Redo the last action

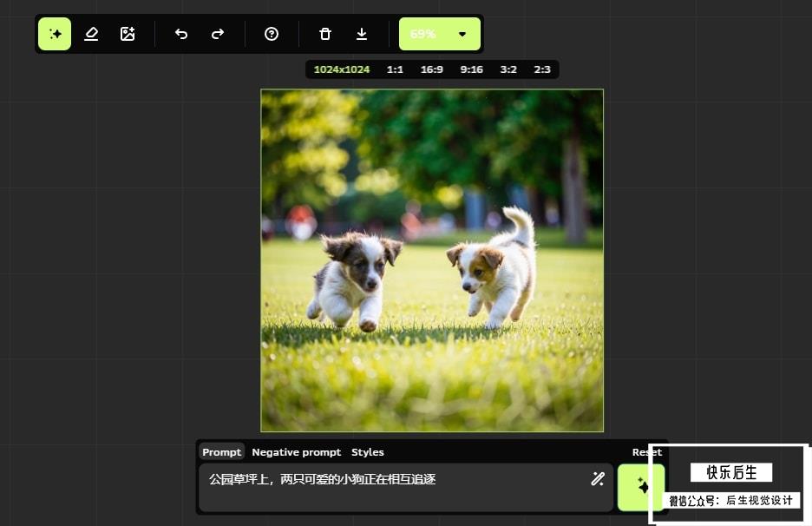[218, 34]
